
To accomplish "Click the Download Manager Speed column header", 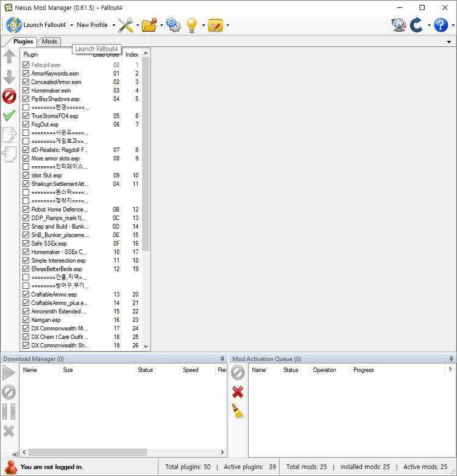I will (197, 370).
